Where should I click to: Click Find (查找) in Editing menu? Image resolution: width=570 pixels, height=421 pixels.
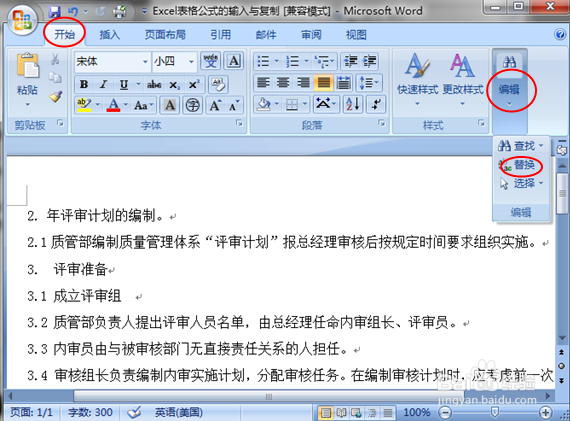click(521, 146)
